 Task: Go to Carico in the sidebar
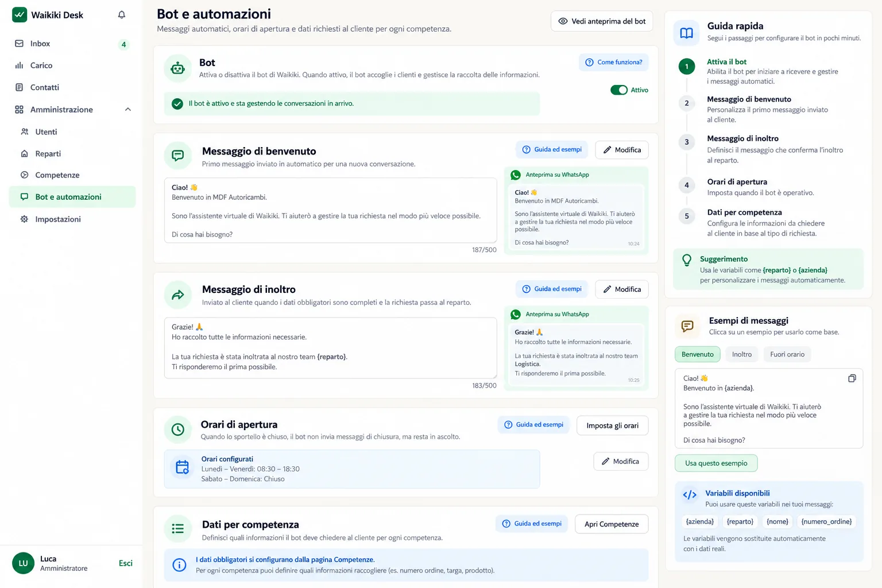(72, 65)
